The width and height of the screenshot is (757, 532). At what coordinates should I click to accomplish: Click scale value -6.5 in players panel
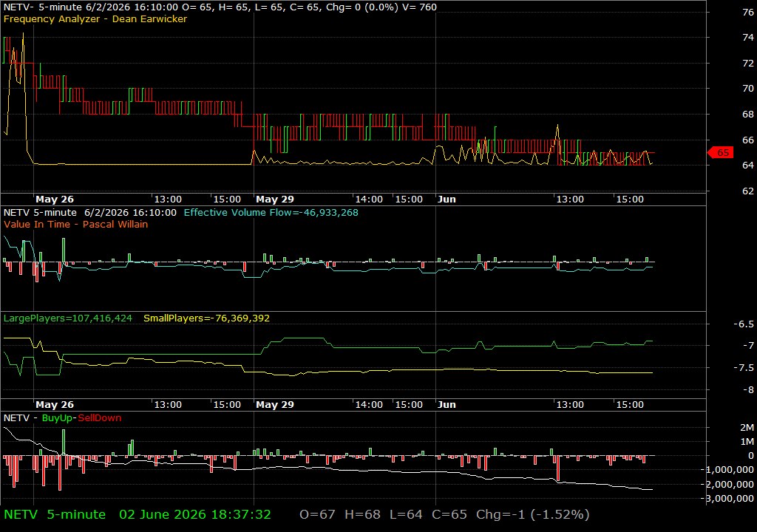point(744,324)
